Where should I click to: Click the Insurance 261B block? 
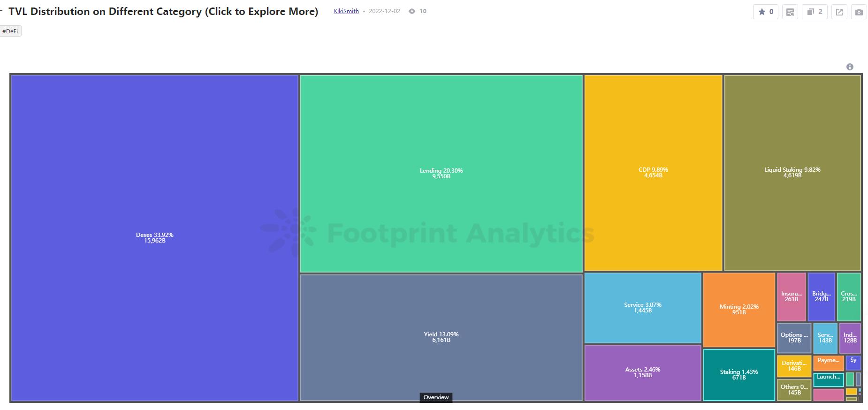pos(791,296)
